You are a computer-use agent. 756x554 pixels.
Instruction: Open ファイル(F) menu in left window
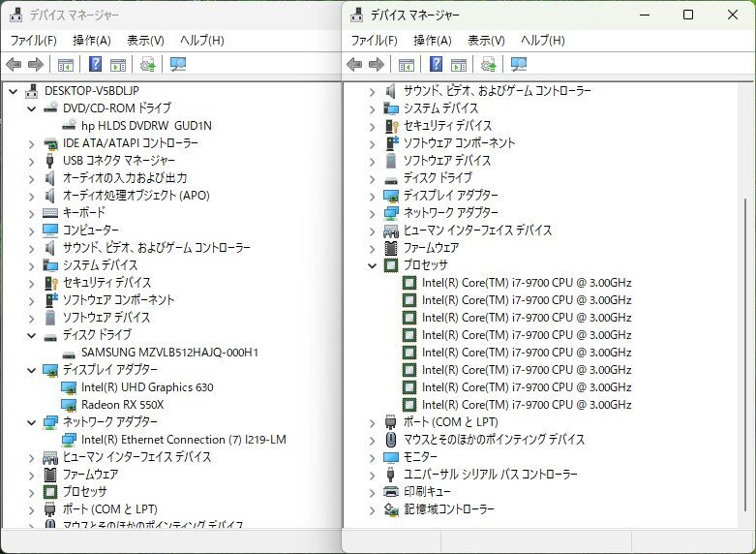point(33,41)
